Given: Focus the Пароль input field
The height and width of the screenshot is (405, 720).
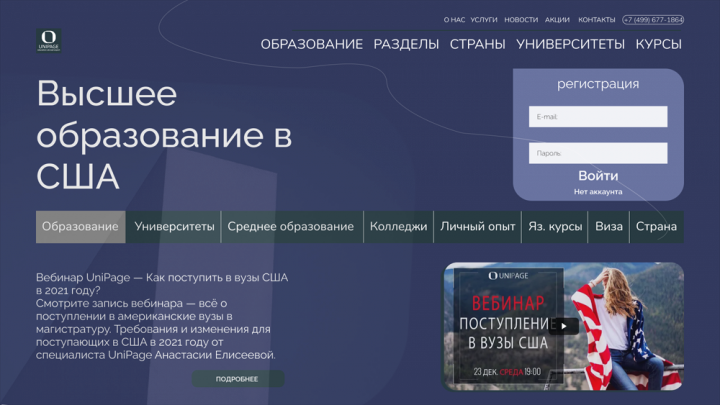Looking at the screenshot, I should tap(598, 153).
